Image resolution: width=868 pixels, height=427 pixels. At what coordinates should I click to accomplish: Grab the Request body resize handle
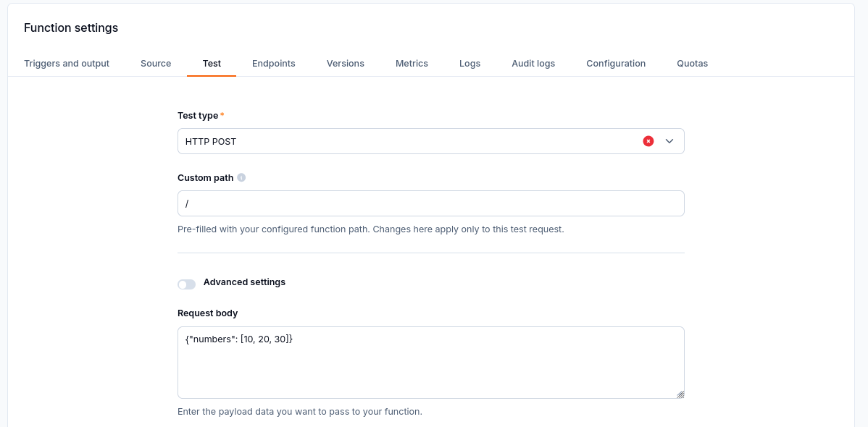(x=680, y=394)
